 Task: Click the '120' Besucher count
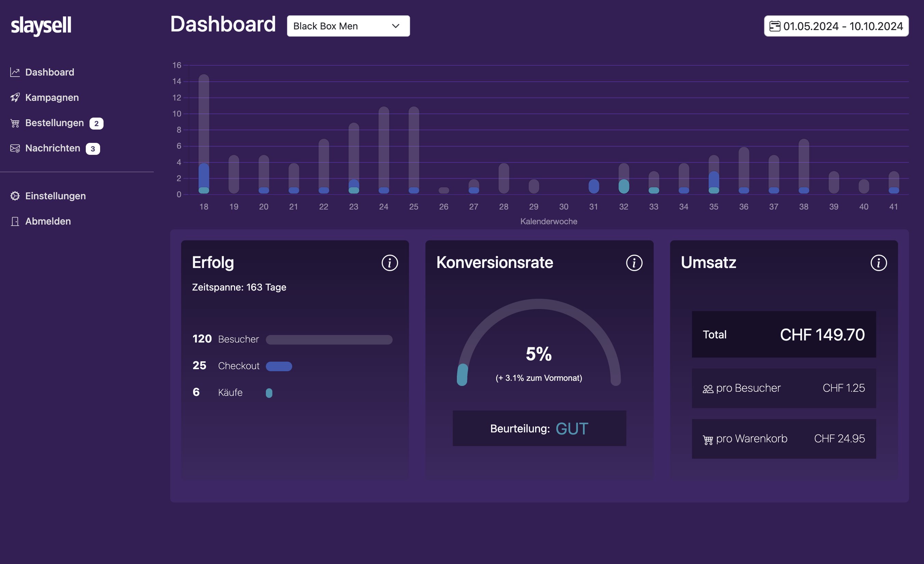pos(202,339)
